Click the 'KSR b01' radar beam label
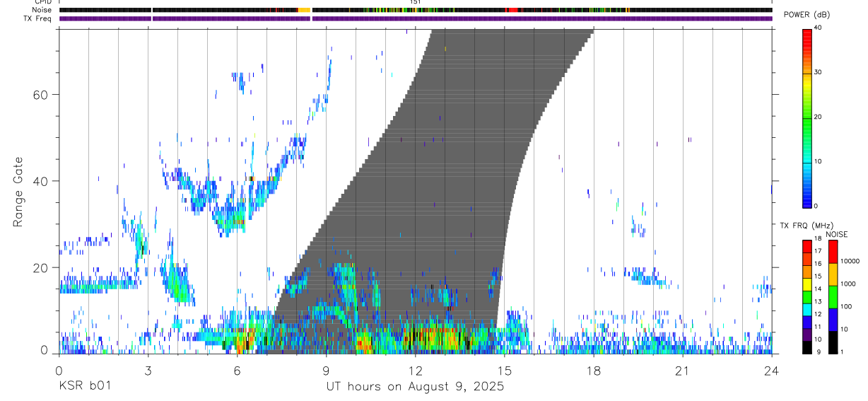 pyautogui.click(x=84, y=386)
